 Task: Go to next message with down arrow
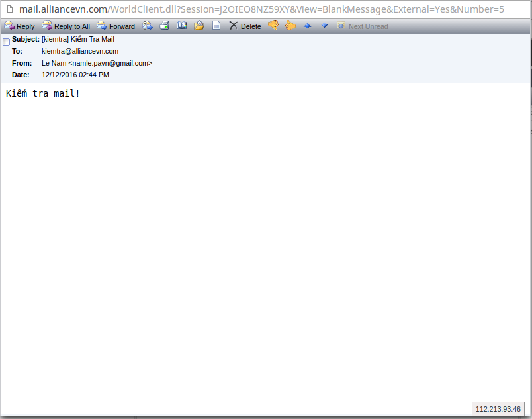tap(324, 26)
